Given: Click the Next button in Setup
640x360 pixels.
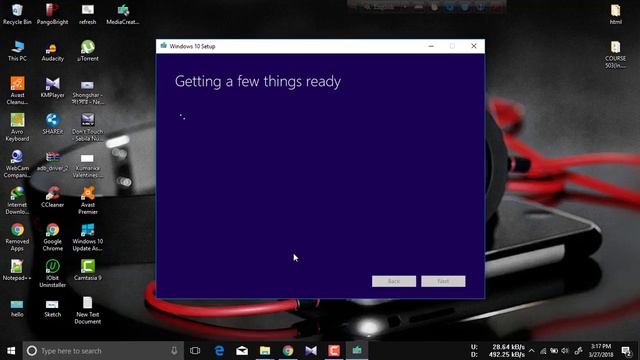Looking at the screenshot, I should (443, 281).
